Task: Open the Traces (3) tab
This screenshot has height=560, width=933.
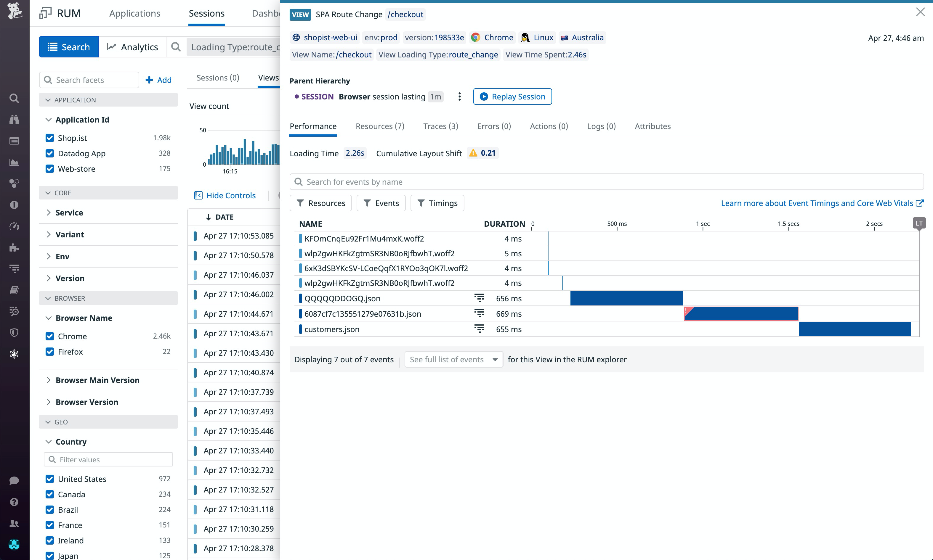Action: 440,126
